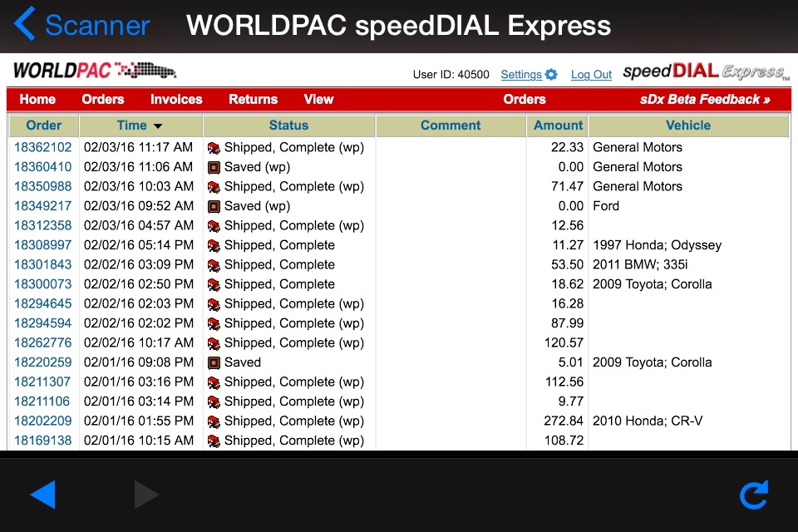Open order 18308997
Screen dimensions: 798x532
[42, 245]
